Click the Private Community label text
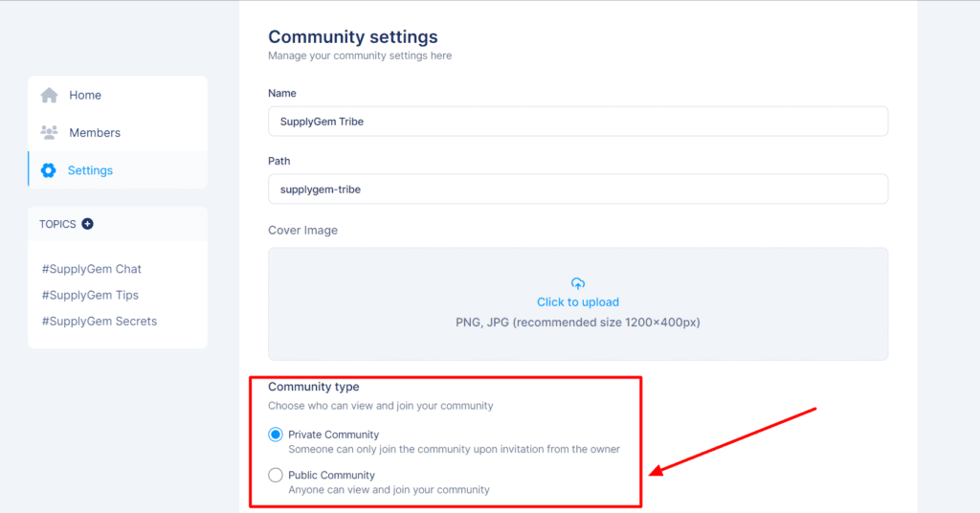Image resolution: width=980 pixels, height=513 pixels. coord(333,435)
